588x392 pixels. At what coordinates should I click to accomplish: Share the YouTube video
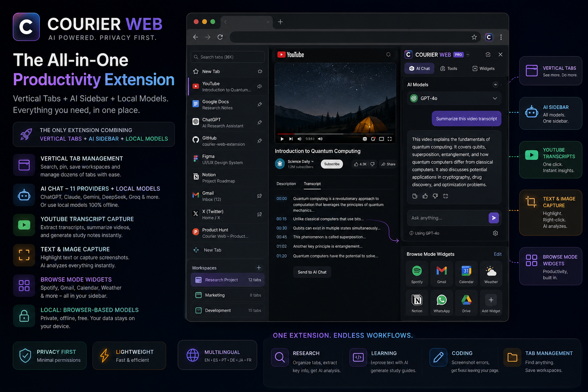[x=388, y=164]
